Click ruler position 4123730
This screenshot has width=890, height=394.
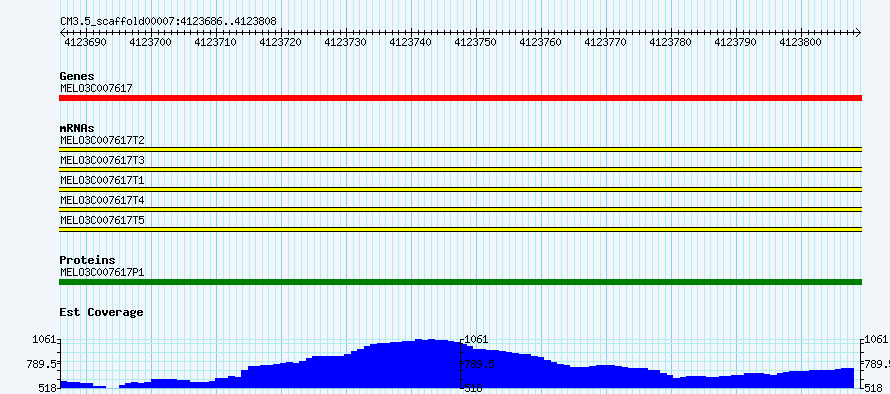point(346,42)
